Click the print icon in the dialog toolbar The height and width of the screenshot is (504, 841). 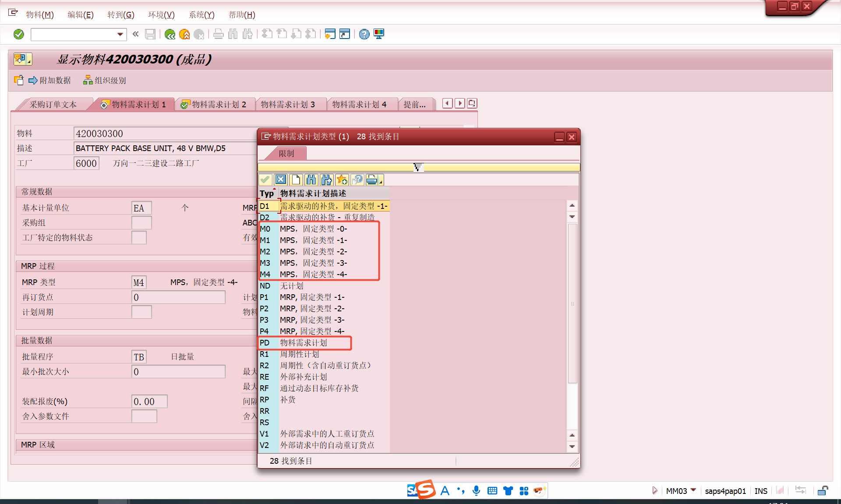[372, 180]
